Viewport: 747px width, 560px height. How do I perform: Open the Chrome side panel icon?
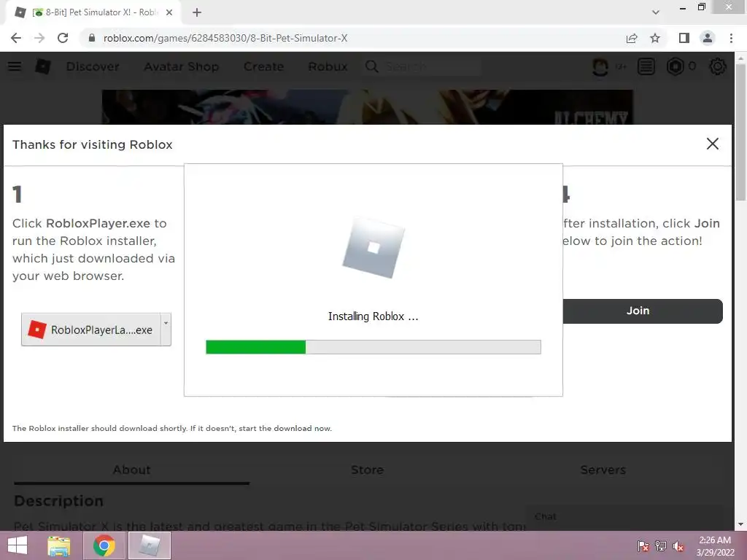tap(684, 38)
